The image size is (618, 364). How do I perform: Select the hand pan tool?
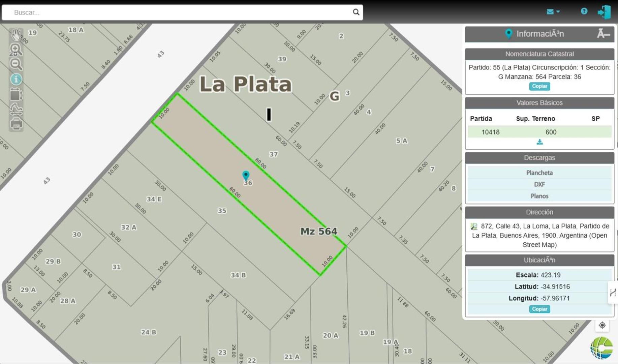pos(16,34)
